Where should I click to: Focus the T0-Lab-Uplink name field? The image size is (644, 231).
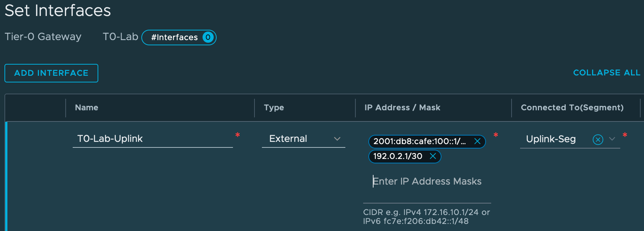click(x=153, y=139)
